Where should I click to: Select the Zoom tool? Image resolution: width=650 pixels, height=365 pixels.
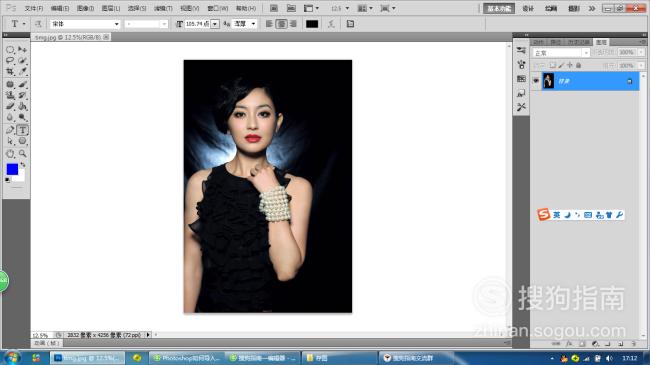[x=22, y=153]
